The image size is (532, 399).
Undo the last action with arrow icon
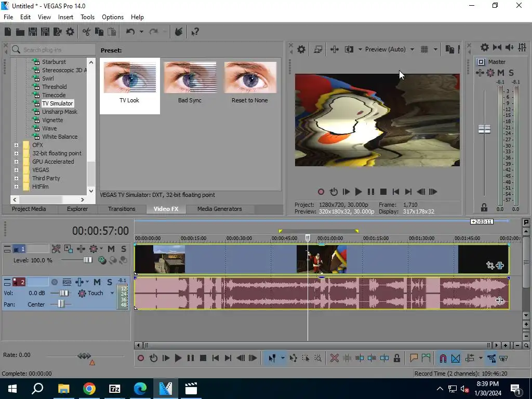tap(130, 32)
